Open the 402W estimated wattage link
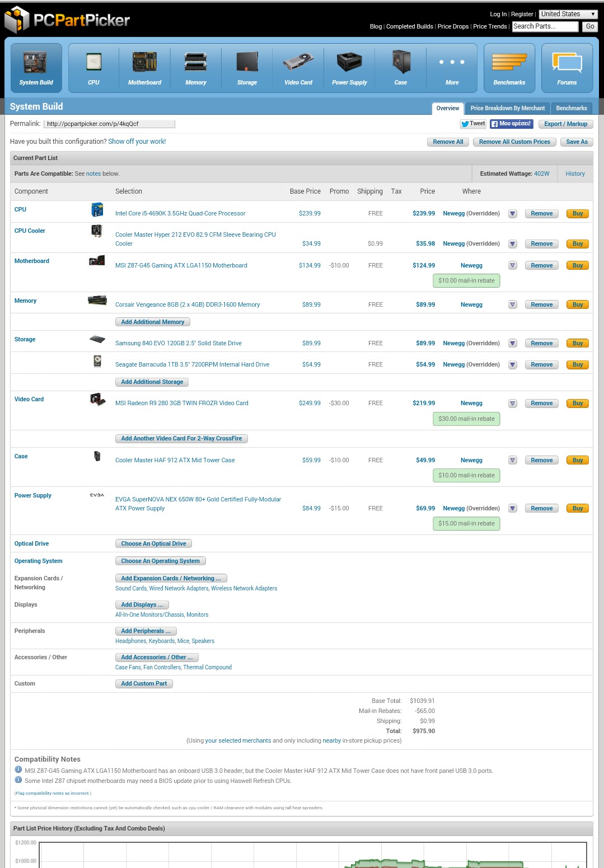This screenshot has width=604, height=868. point(541,174)
